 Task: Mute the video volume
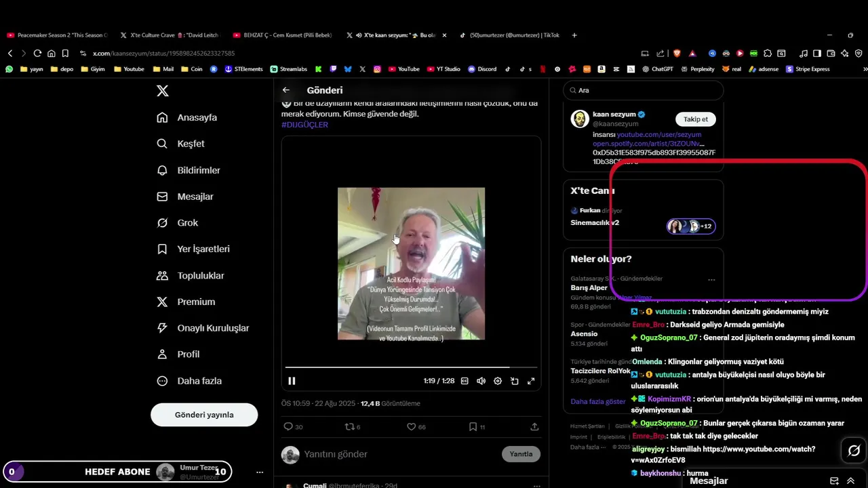481,381
